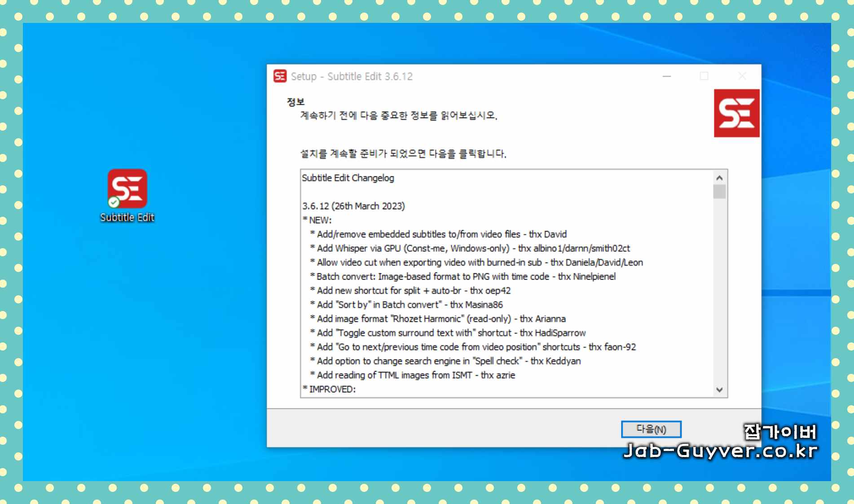
Task: Click 'Batch convert: Image-based format' line
Action: (x=462, y=276)
